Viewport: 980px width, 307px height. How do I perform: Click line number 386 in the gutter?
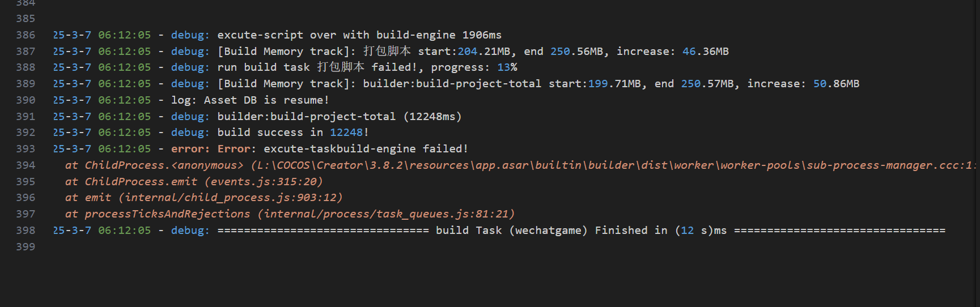[26, 35]
